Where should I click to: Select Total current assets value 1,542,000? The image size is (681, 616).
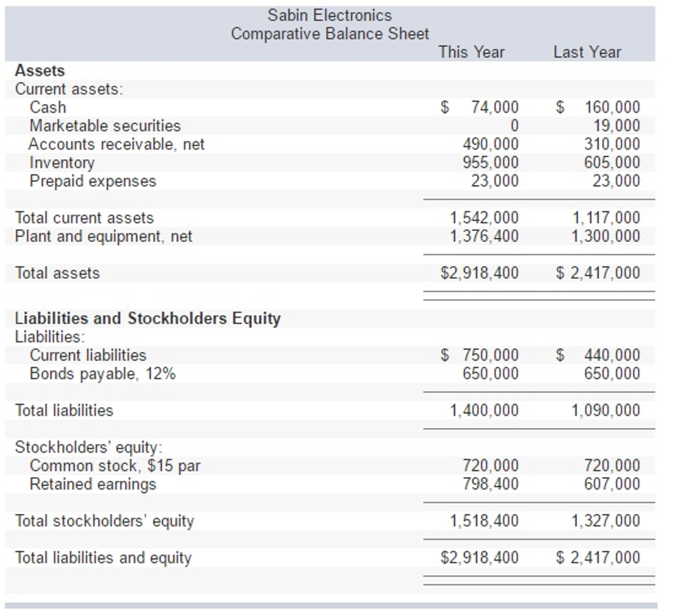[x=484, y=218]
